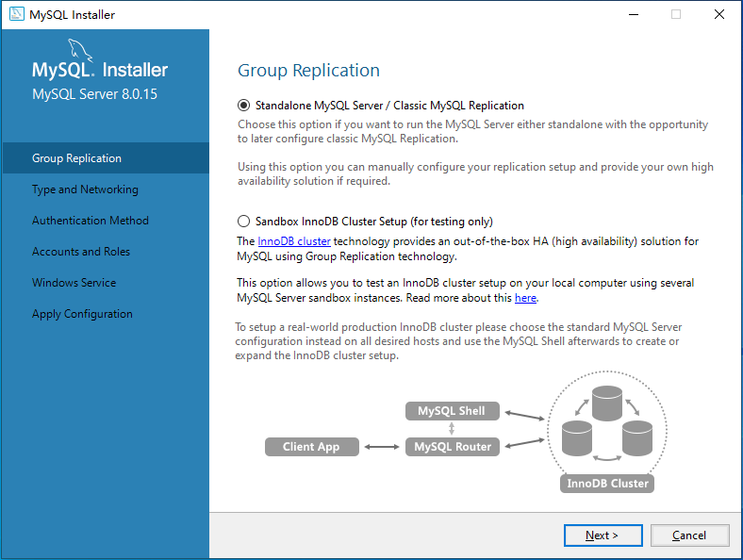Click the Group Replication page heading
This screenshot has width=743, height=560.
click(308, 71)
